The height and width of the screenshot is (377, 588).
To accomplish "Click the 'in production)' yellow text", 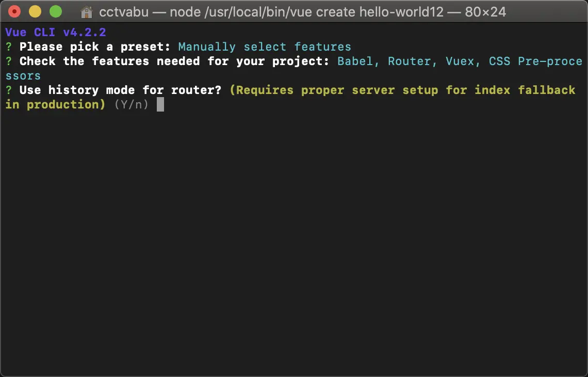I will coord(55,105).
